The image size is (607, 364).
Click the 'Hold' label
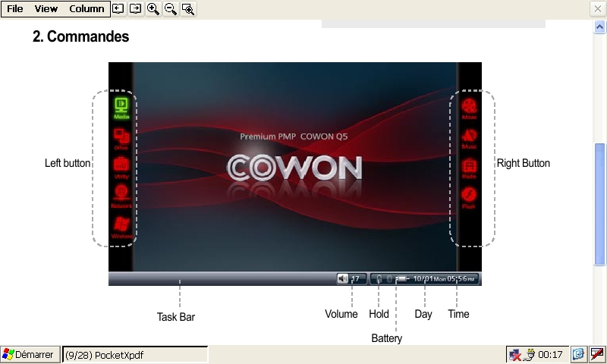click(379, 314)
